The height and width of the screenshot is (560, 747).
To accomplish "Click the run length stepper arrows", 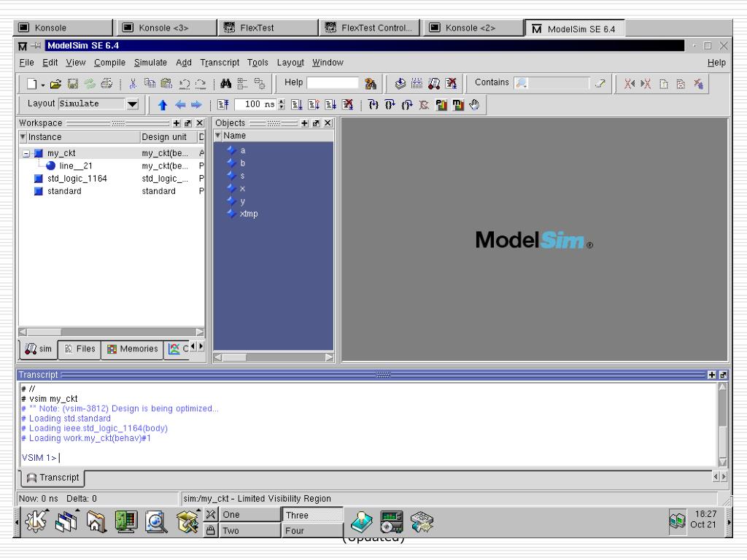I will [282, 104].
